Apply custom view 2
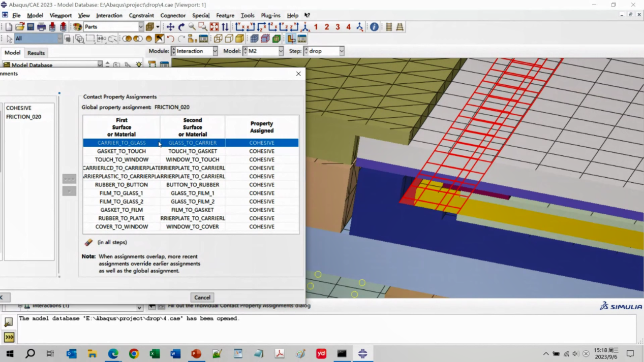 [x=327, y=27]
